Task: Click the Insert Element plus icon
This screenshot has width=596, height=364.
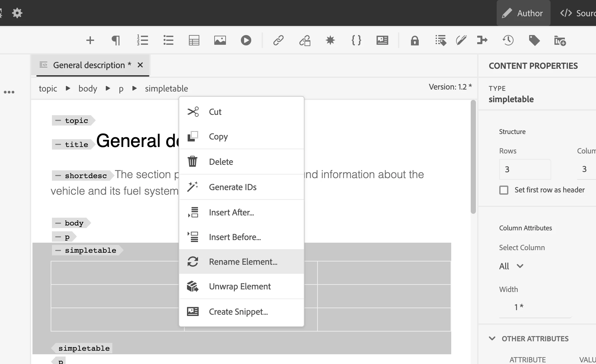Action: pyautogui.click(x=90, y=41)
